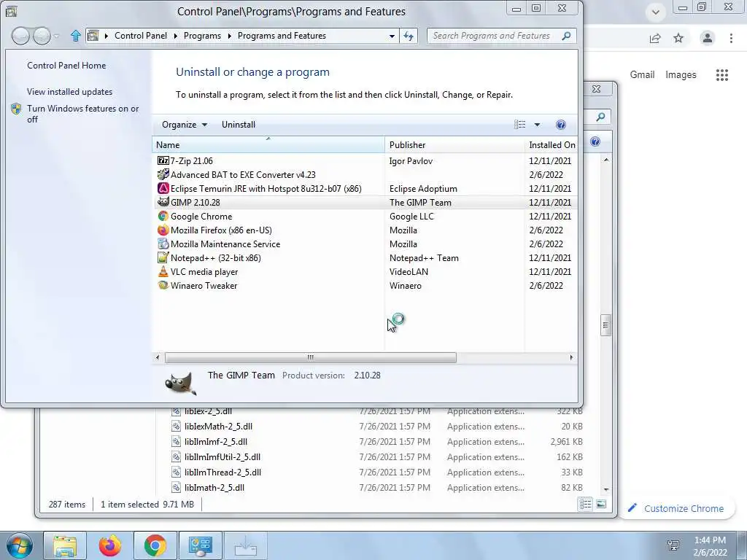747x560 pixels.
Task: Click the Explorer vertical scrollbar thumb
Action: tap(606, 325)
